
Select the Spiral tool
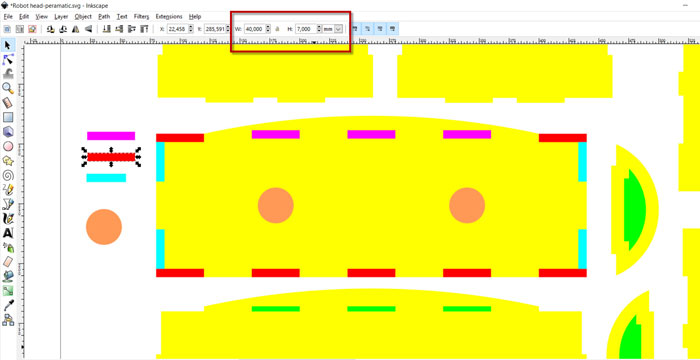[8, 175]
